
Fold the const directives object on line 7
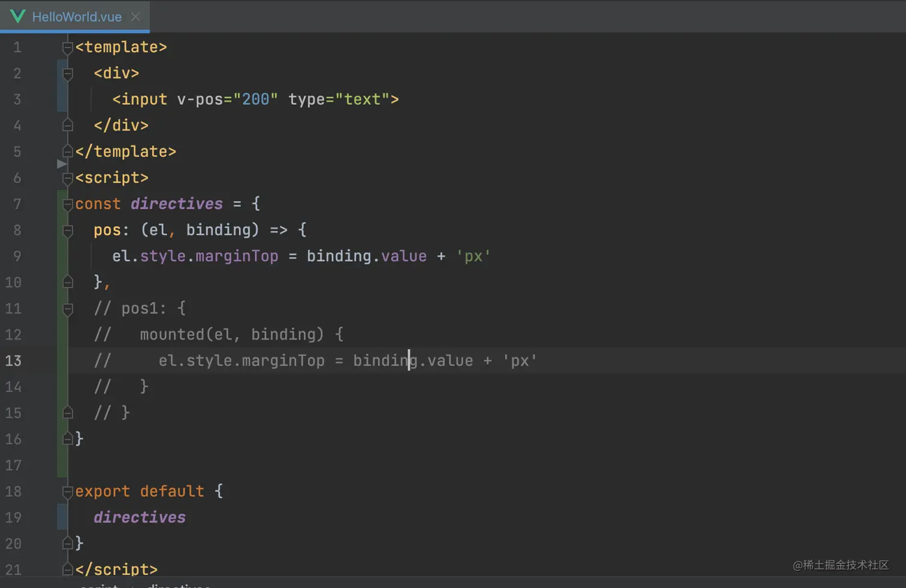tap(68, 204)
